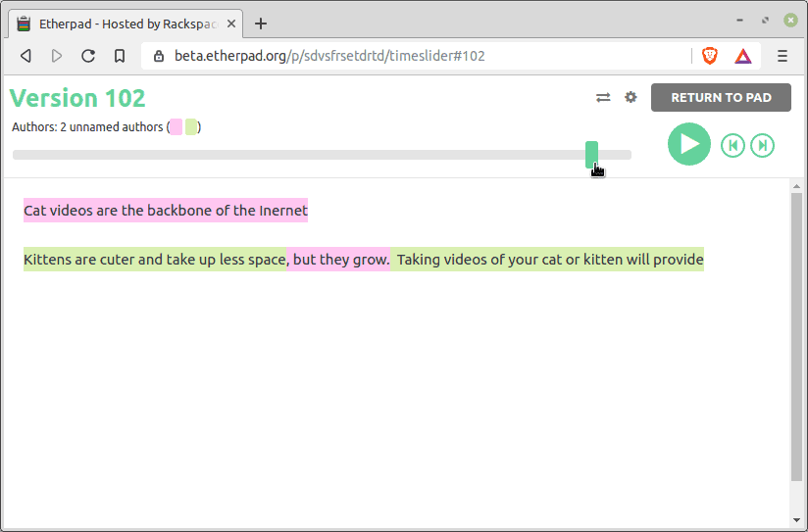Click the Return to Pad button
The width and height of the screenshot is (808, 532).
[721, 97]
